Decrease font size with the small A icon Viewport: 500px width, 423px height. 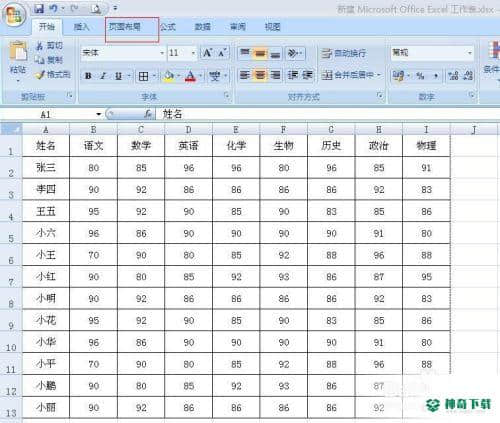pos(222,53)
